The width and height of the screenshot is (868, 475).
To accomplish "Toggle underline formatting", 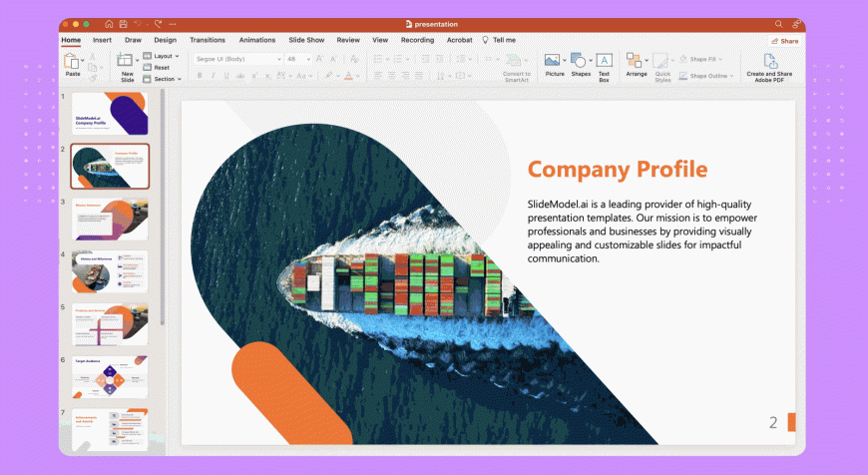I will coord(226,76).
